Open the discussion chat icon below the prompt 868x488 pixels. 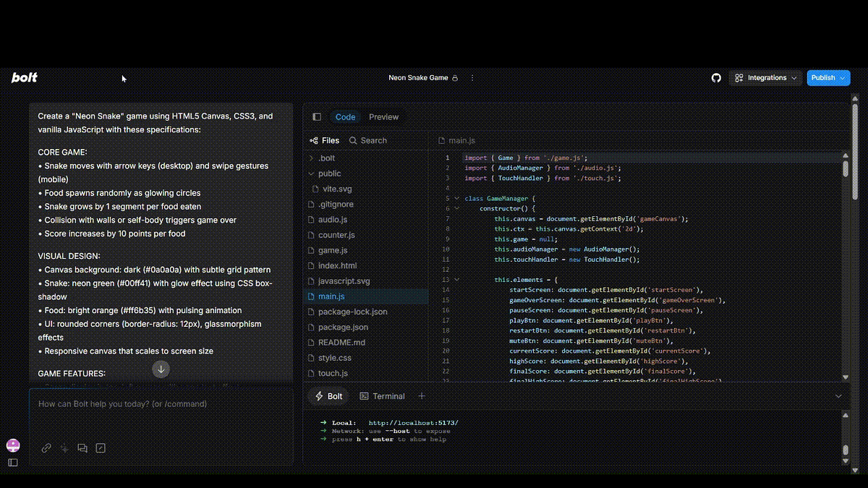point(82,448)
